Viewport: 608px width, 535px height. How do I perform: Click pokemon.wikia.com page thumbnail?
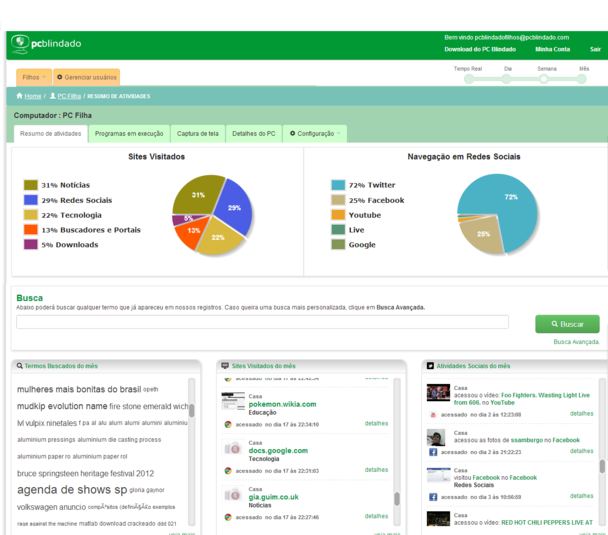click(x=233, y=401)
